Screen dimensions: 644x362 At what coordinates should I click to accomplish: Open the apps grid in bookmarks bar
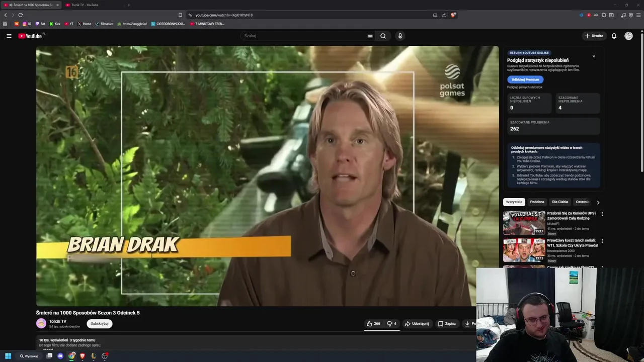[5, 24]
